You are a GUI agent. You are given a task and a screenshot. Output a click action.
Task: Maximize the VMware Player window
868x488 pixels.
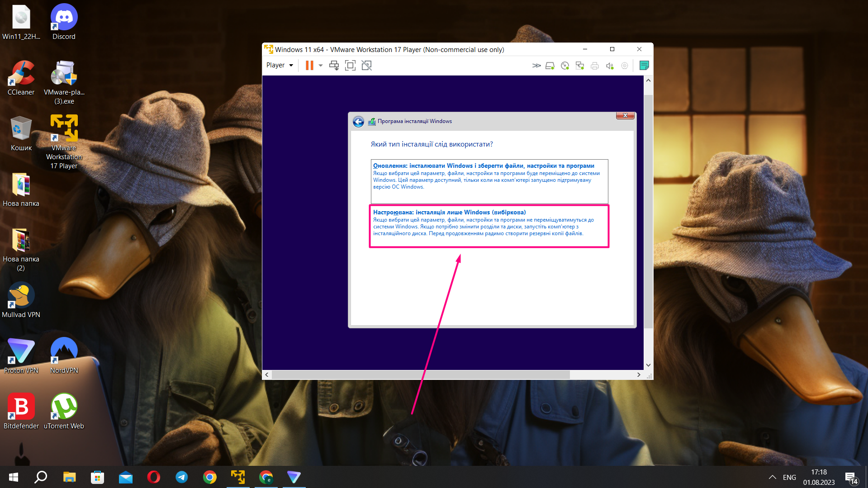[x=612, y=49]
